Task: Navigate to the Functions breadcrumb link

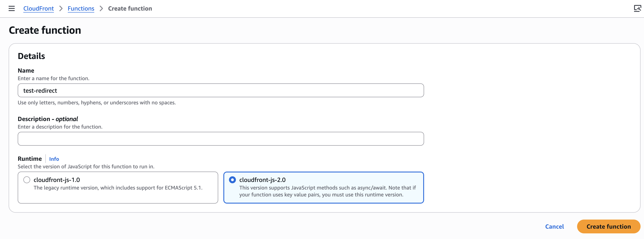Action: [x=81, y=8]
